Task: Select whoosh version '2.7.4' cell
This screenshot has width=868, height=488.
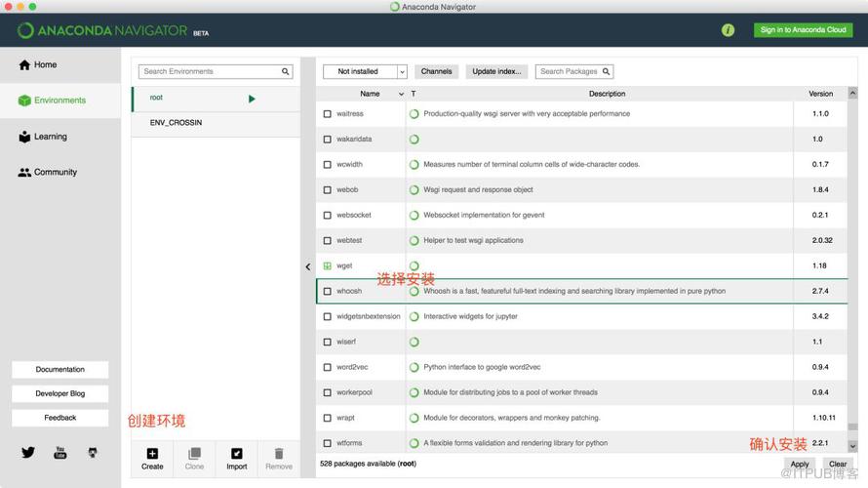Action: point(820,292)
